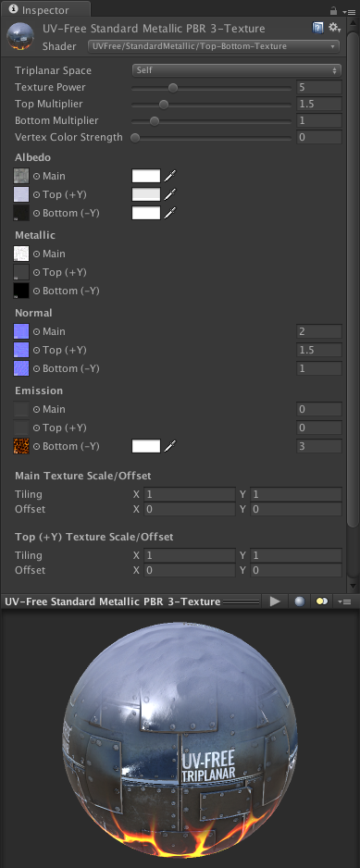Toggle the Inspector lock icon
Image resolution: width=360 pixels, height=868 pixels.
[x=333, y=10]
